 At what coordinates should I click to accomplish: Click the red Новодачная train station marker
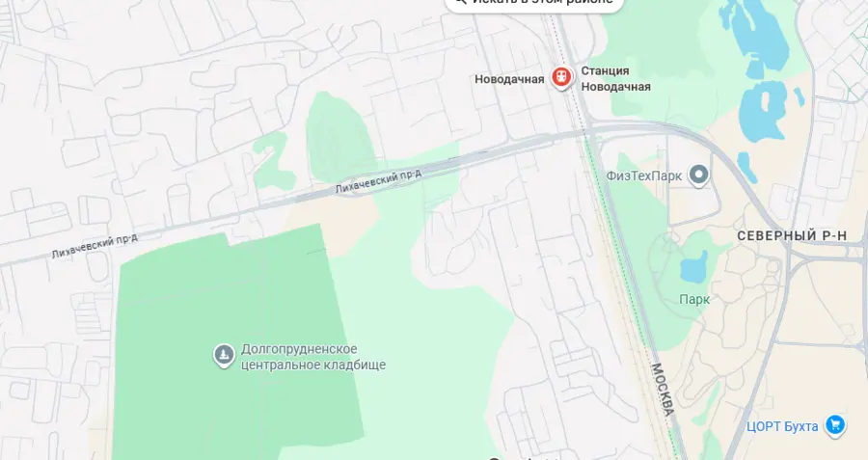(x=562, y=78)
